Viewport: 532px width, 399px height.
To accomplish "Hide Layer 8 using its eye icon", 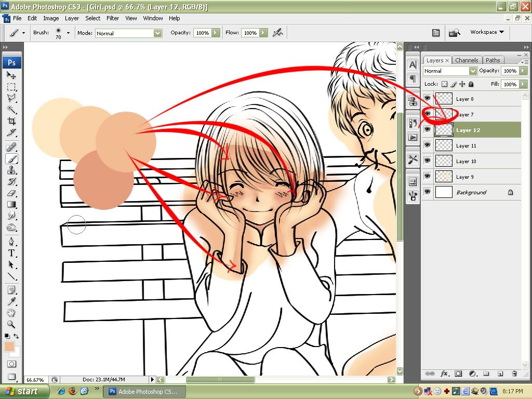I will coord(428,99).
